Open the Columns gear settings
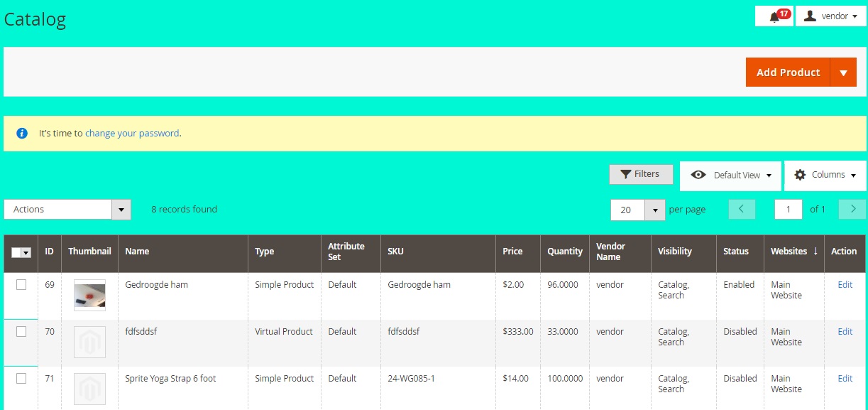The width and height of the screenshot is (868, 410). click(x=825, y=175)
